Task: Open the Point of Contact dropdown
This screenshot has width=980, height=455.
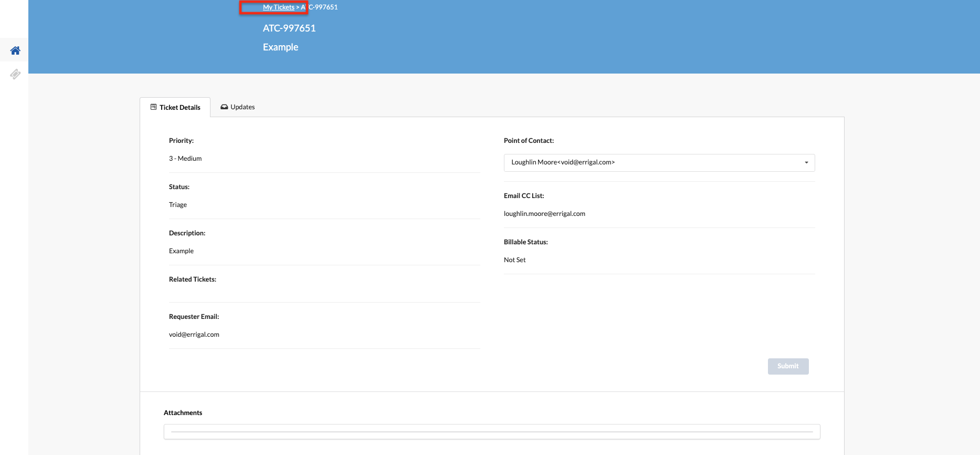Action: (x=659, y=162)
